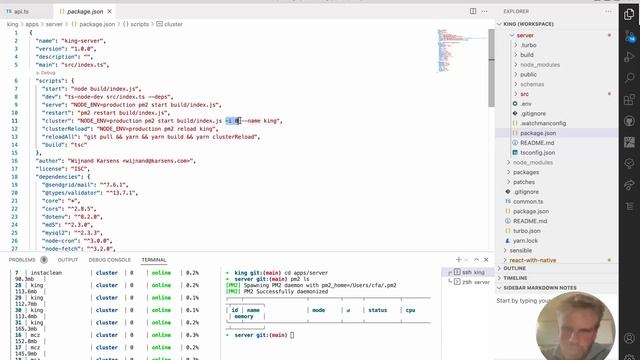Click the "dependencies" key on line 18
Screen dimensions: 640x360
click(58, 177)
